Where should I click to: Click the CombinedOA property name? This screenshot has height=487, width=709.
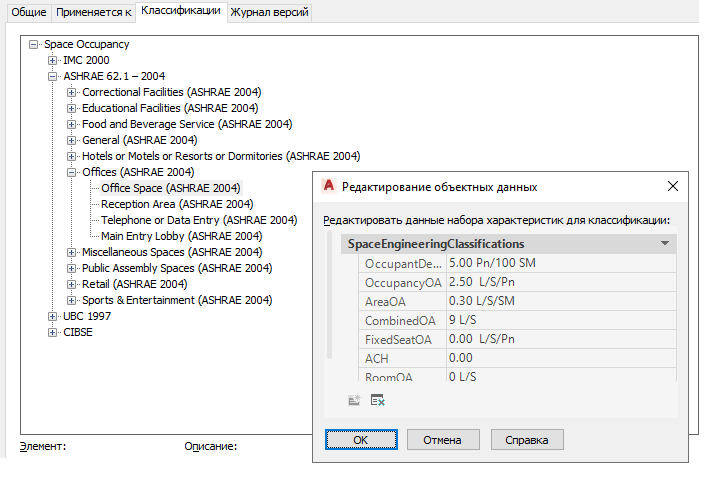click(403, 321)
